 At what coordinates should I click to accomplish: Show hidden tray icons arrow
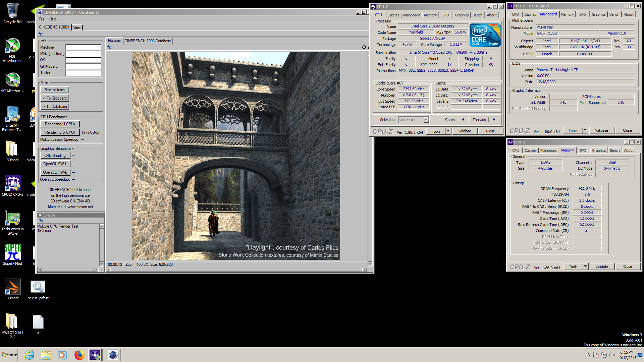[589, 355]
